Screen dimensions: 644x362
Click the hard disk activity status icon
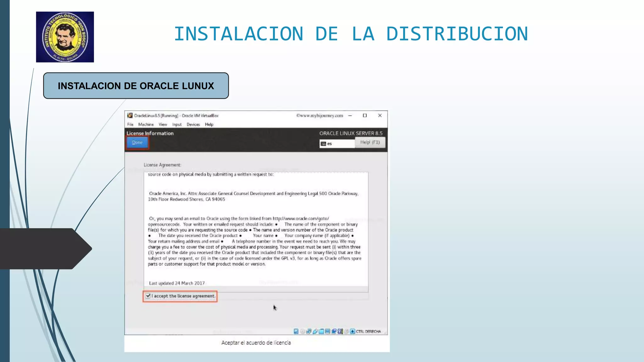pos(296,331)
